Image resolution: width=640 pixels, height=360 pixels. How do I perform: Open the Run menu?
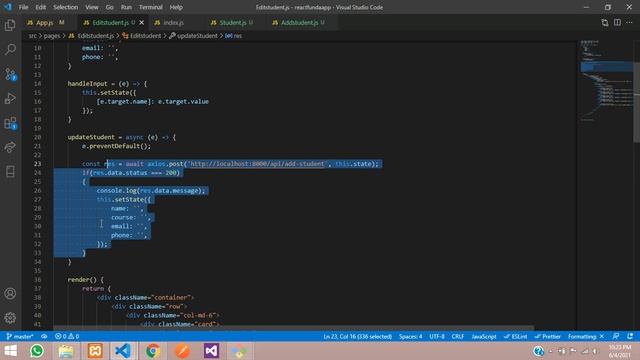(126, 7)
